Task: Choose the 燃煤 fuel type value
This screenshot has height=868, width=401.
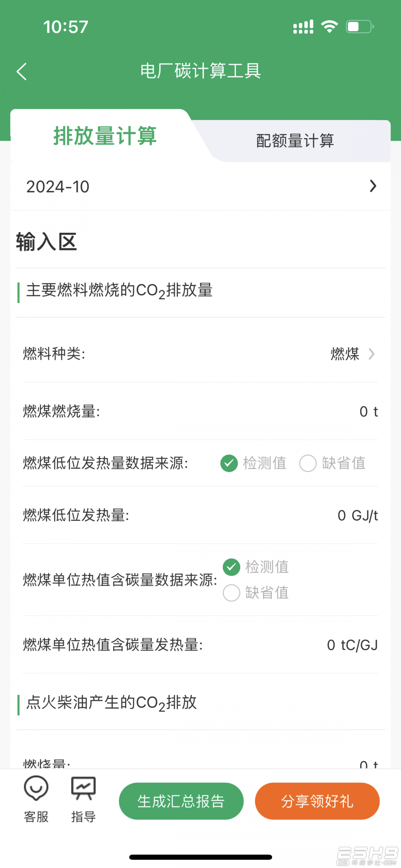Action: pos(345,354)
